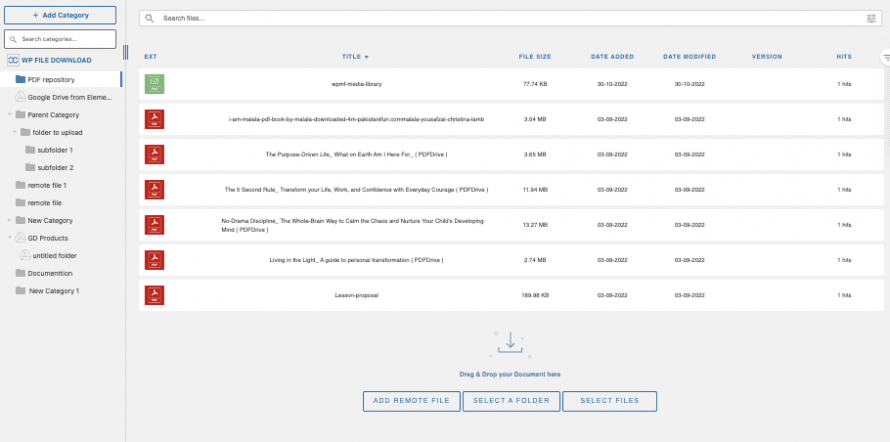Image resolution: width=890 pixels, height=442 pixels.
Task: Click the PDF icon for The 5 Second Rule
Action: pos(154,190)
